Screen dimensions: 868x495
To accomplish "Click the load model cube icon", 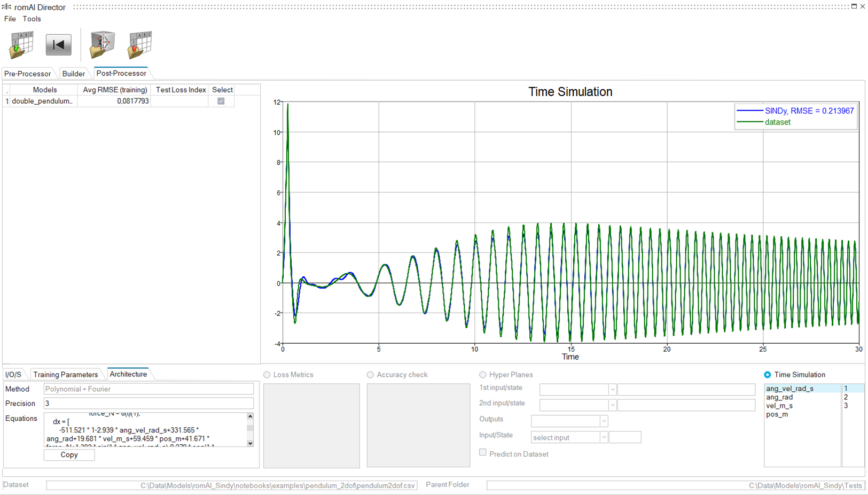I will click(102, 45).
